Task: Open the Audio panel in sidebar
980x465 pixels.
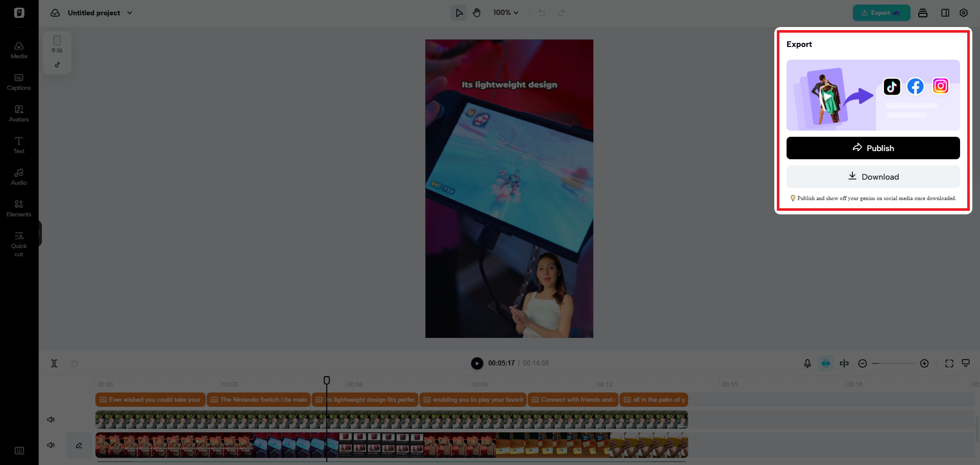Action: pos(18,176)
